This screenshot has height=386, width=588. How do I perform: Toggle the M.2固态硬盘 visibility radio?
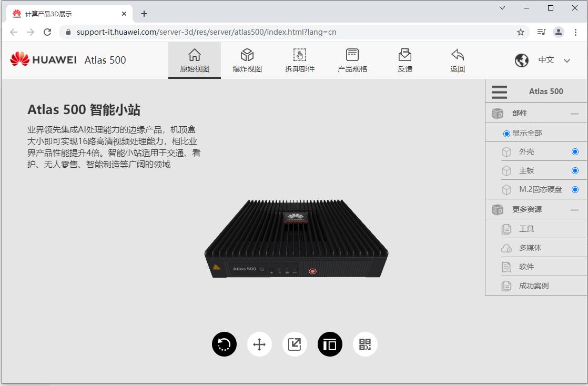[575, 189]
